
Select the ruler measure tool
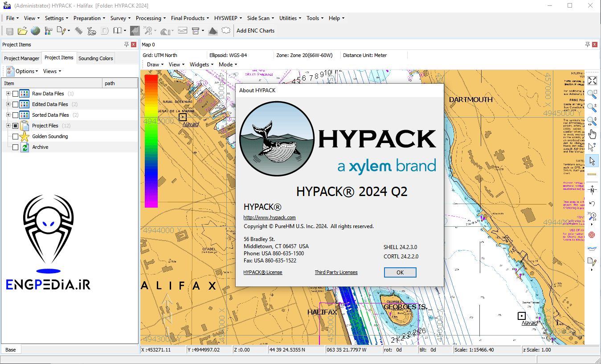click(592, 174)
